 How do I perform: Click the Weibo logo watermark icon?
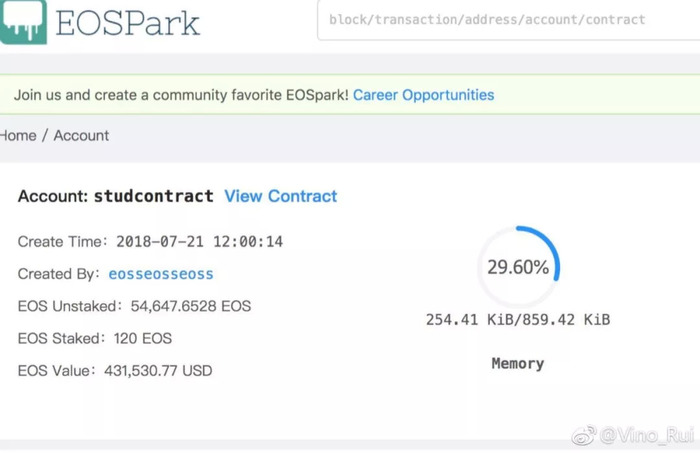pyautogui.click(x=583, y=436)
